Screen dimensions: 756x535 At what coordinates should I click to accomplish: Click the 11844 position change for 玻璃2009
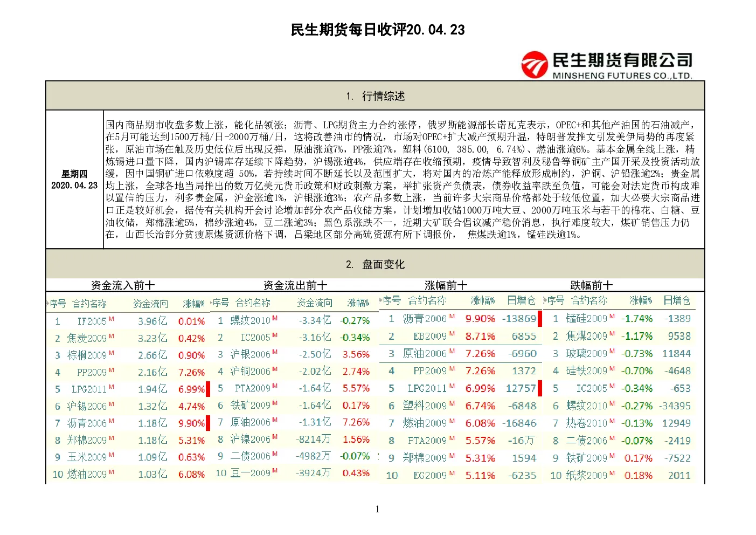[676, 354]
